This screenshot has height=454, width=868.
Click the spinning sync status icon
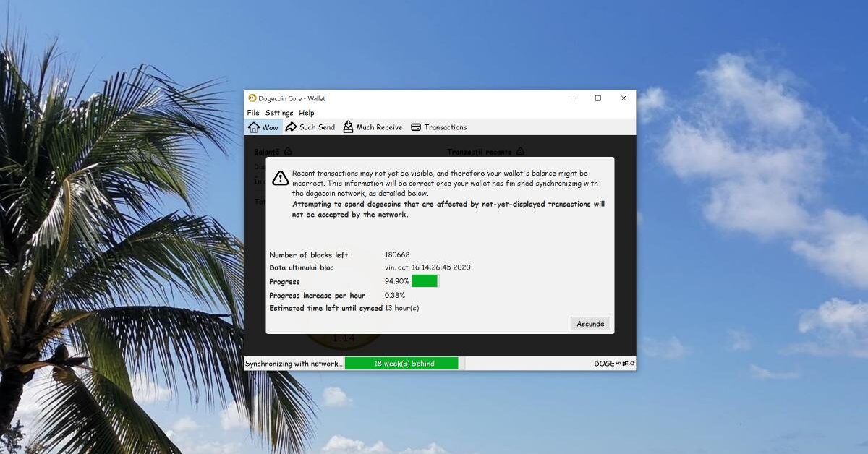(x=631, y=364)
